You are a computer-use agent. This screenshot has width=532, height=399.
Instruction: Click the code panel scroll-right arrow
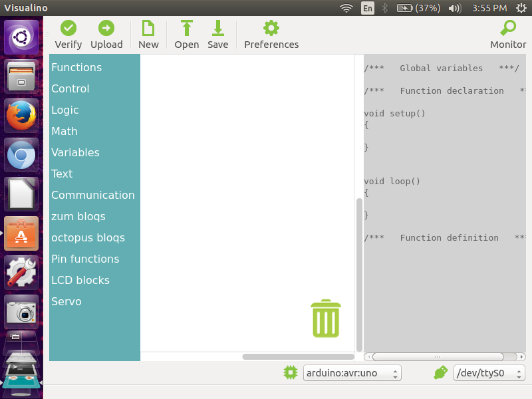(522, 356)
